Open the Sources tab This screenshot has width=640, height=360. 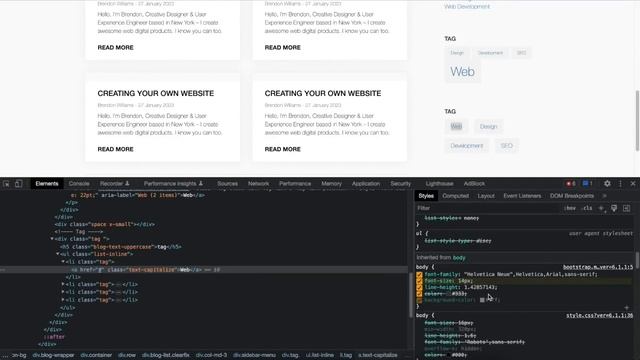tap(227, 184)
